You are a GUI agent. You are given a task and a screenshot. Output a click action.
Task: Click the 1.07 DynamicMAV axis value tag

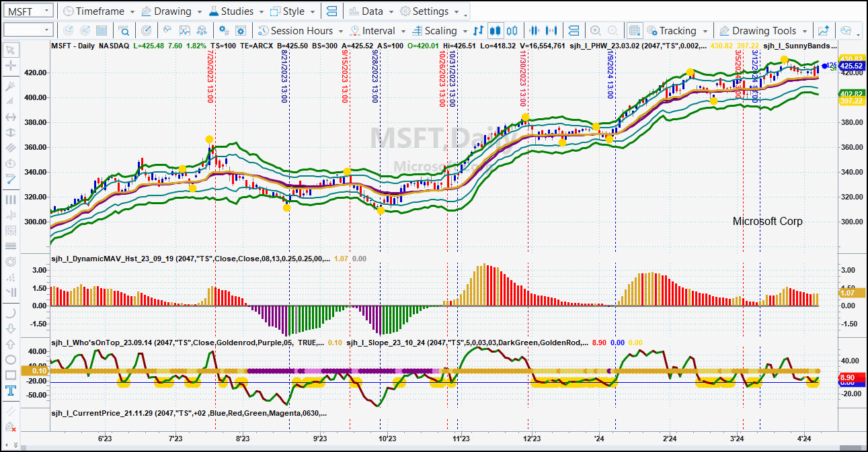coord(852,293)
